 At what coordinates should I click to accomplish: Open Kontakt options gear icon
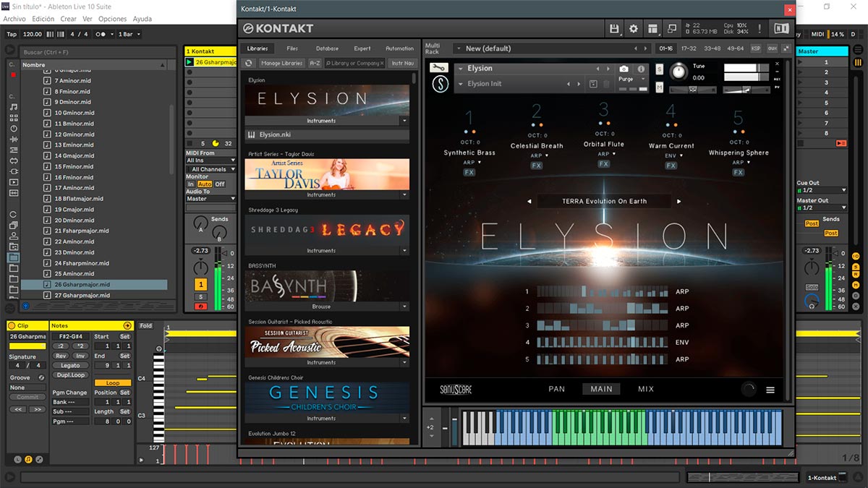click(x=634, y=28)
